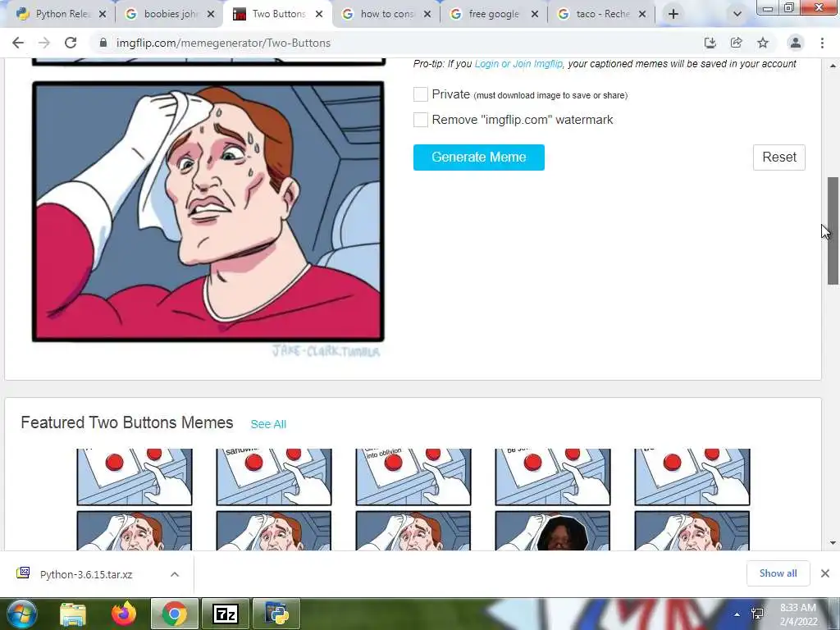Launch Firefox from the taskbar
840x630 pixels.
(x=124, y=614)
